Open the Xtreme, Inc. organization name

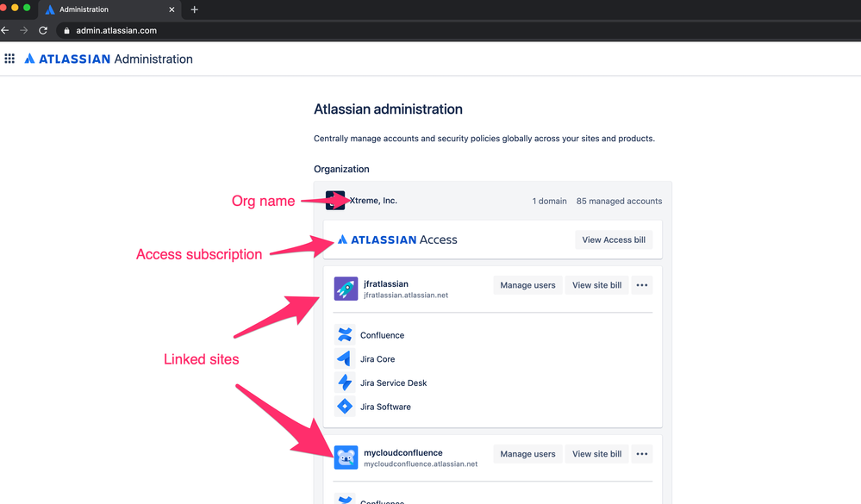pyautogui.click(x=373, y=201)
